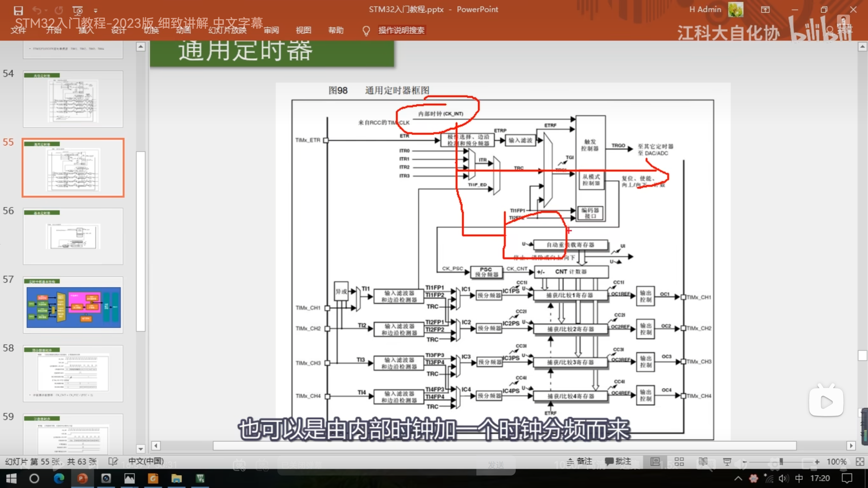Toggle Normal view button in status bar

(655, 462)
